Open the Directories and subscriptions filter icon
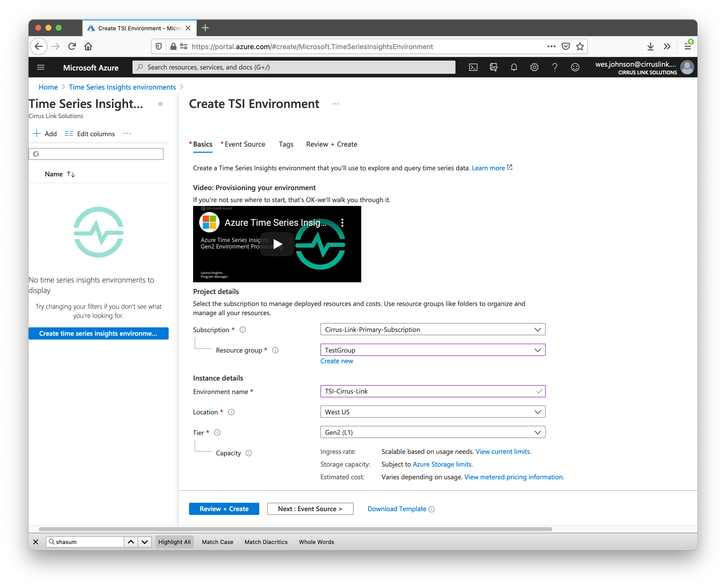 (493, 67)
